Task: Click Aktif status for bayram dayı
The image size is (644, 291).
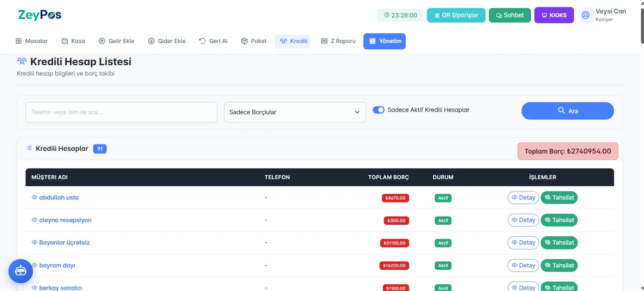Action: (443, 266)
